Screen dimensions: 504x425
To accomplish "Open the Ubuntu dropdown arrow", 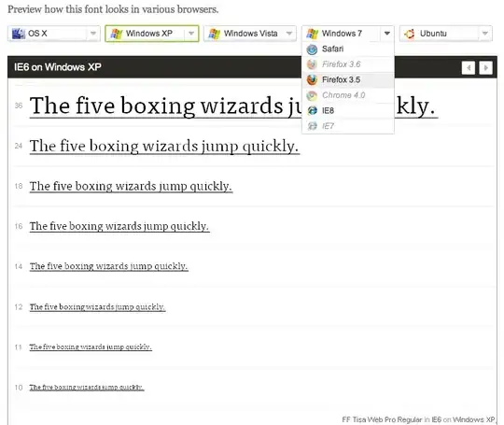I will 485,34.
